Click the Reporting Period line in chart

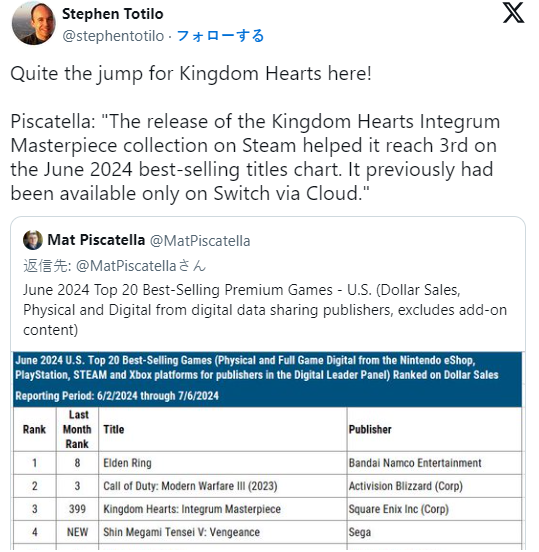(x=117, y=396)
